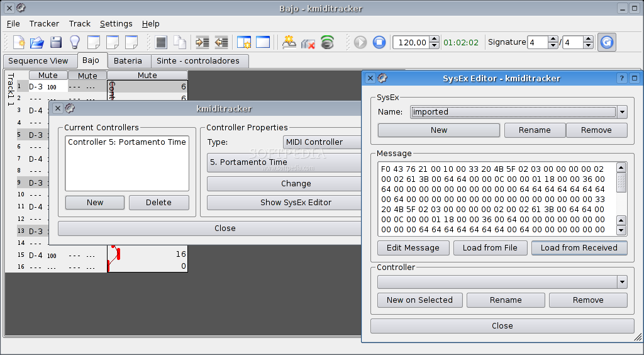Click the red X delete icon

tap(308, 43)
